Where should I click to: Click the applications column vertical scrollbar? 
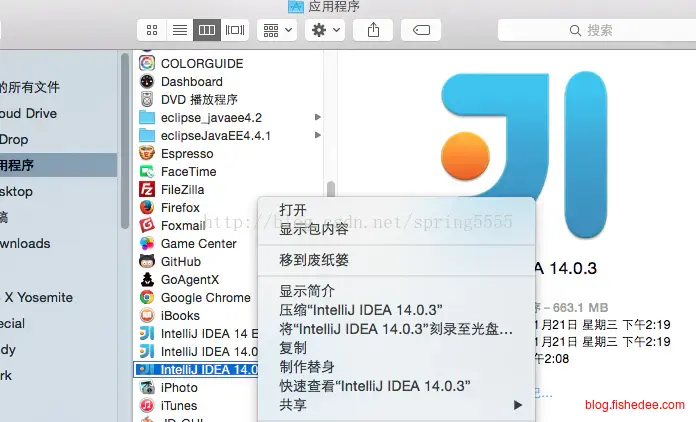(x=330, y=191)
